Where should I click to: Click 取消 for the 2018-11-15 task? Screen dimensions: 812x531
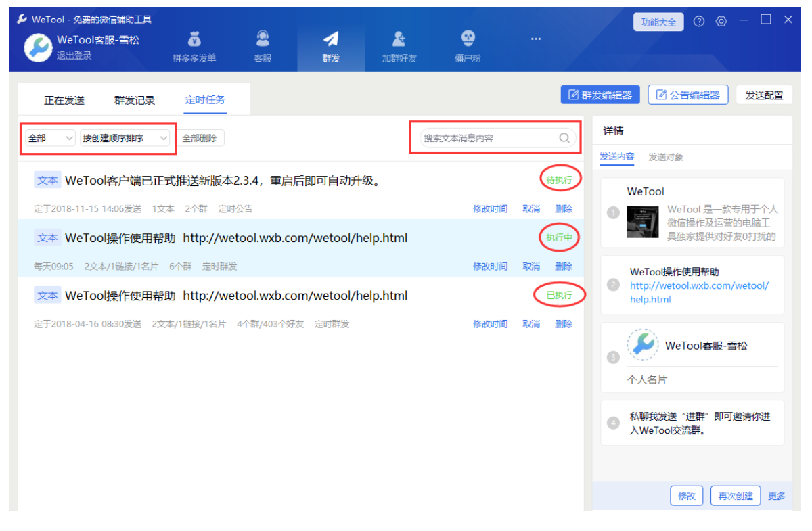tap(531, 209)
